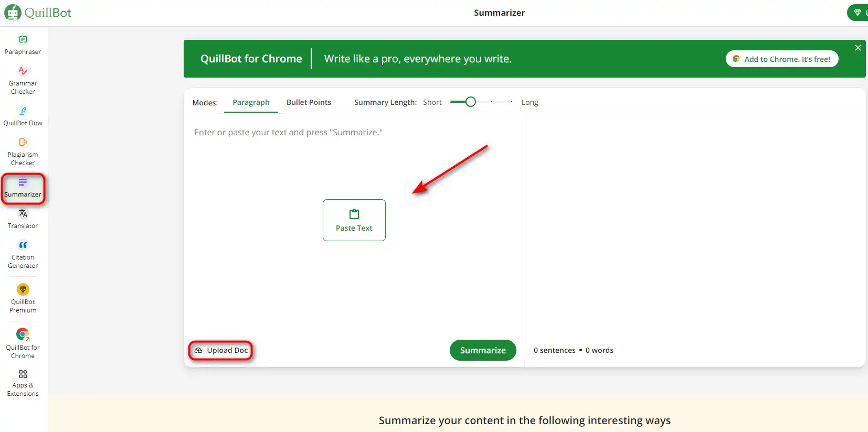868x432 pixels.
Task: Open the Citation Generator tool
Action: (x=23, y=254)
